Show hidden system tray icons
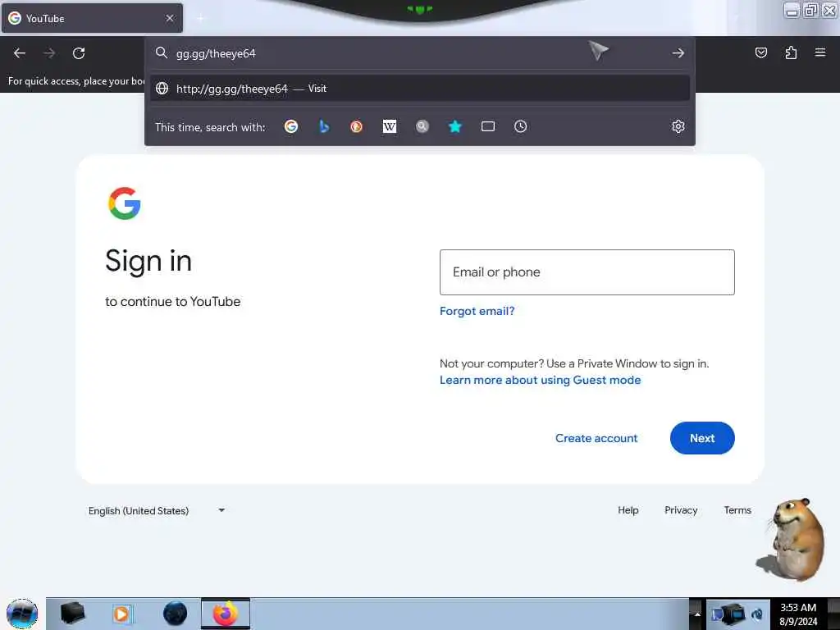 pyautogui.click(x=697, y=614)
